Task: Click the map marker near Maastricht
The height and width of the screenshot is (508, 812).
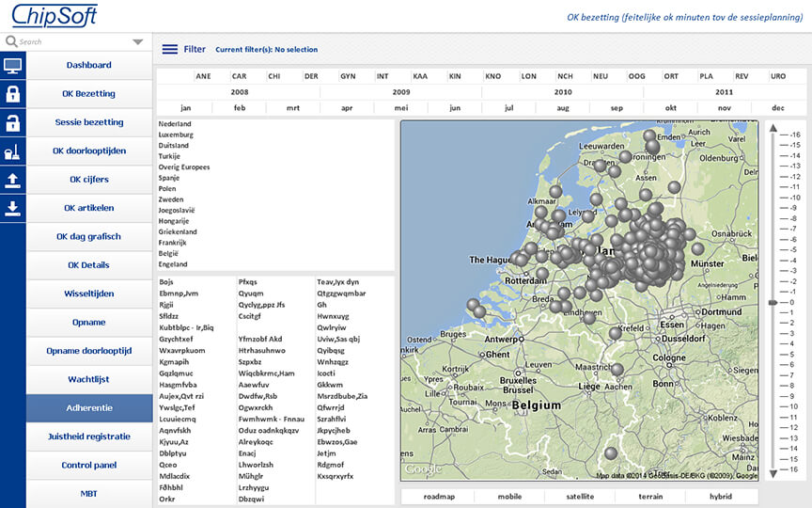Action: (617, 369)
